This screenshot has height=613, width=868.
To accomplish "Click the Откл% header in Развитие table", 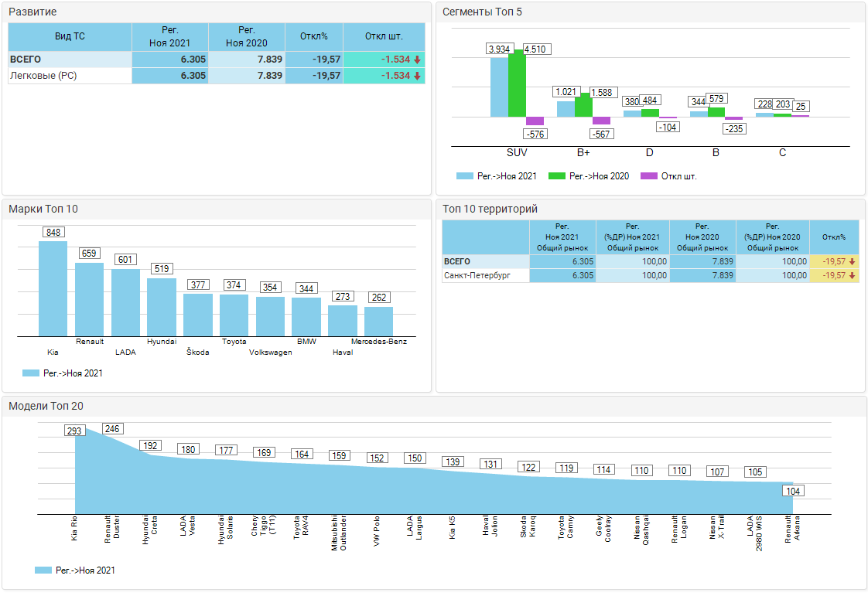I will point(314,36).
